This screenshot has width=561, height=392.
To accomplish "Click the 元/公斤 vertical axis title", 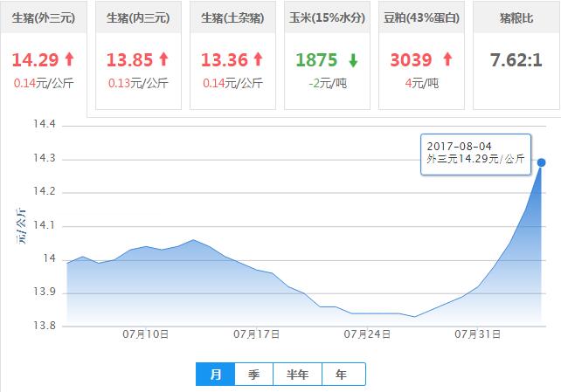I will 21,226.
